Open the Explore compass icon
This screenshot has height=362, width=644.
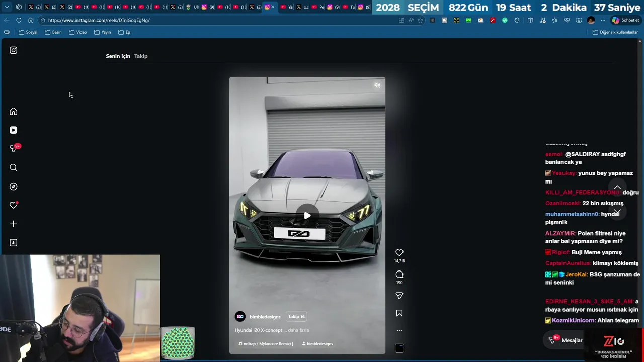pos(14,187)
